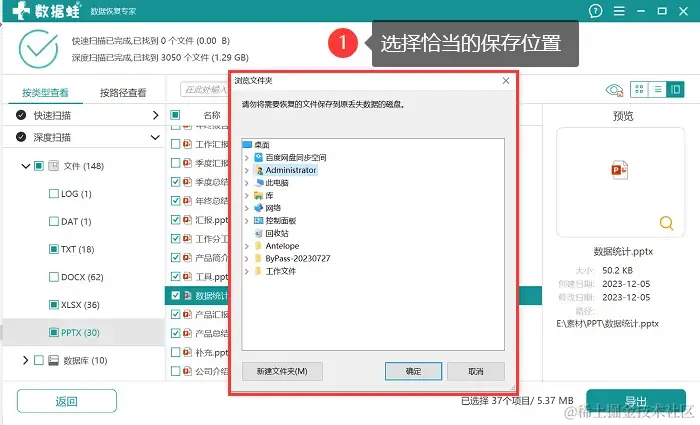700x425 pixels.
Task: Click the DOCX (62) category label
Action: [x=82, y=277]
